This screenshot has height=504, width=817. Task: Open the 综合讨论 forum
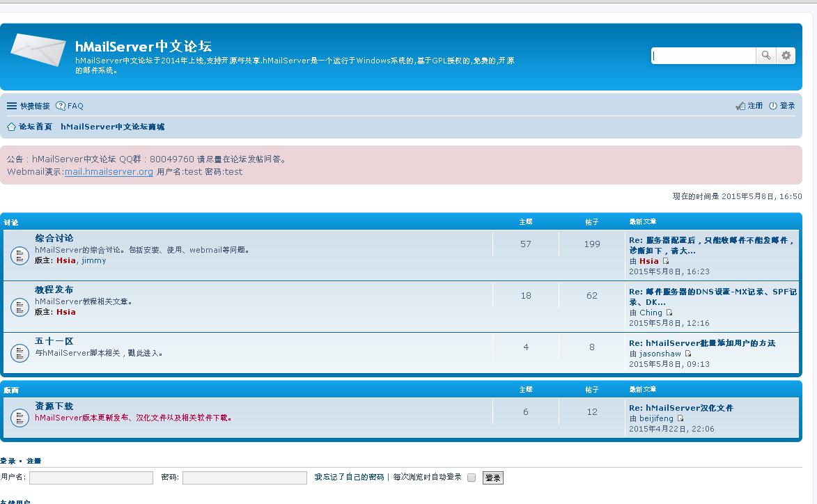pos(54,238)
